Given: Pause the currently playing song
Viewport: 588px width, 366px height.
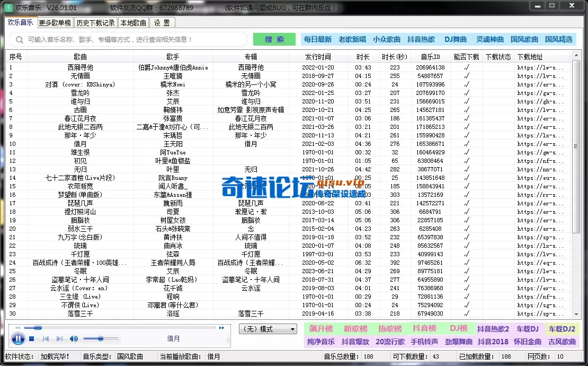Looking at the screenshot, I should pyautogui.click(x=17, y=339).
